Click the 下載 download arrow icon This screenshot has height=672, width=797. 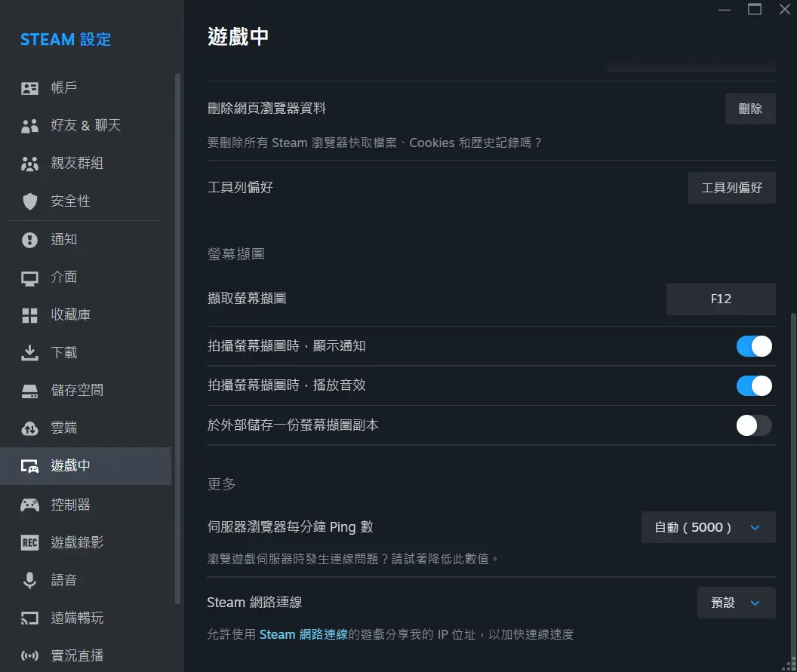pos(29,353)
